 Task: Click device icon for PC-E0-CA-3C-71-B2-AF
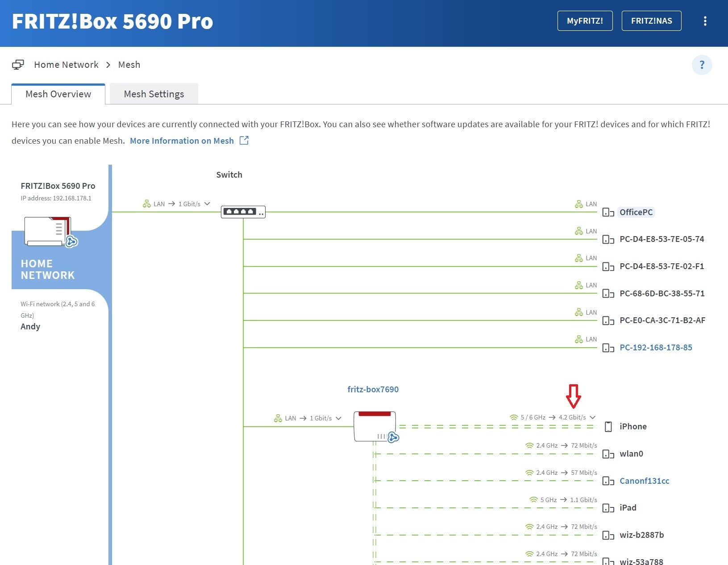coord(608,321)
